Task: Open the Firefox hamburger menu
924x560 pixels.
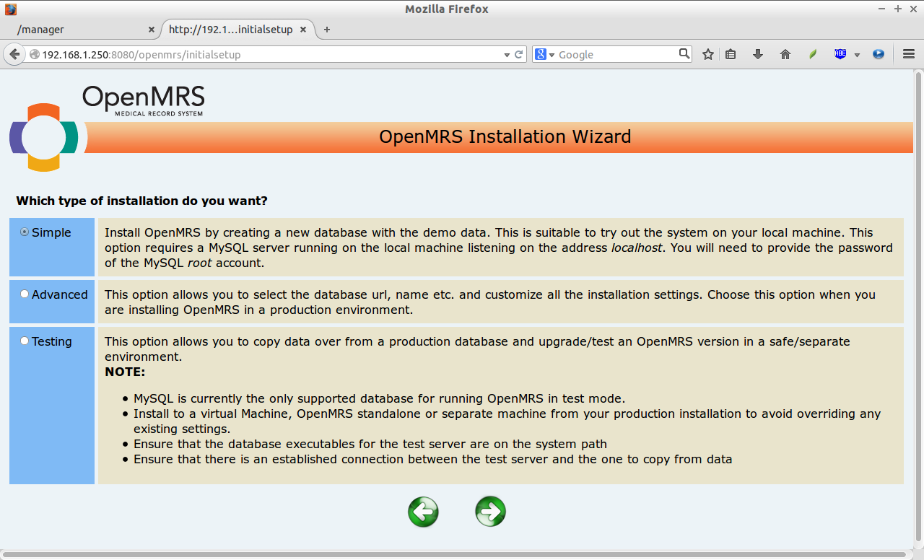Action: tap(908, 54)
